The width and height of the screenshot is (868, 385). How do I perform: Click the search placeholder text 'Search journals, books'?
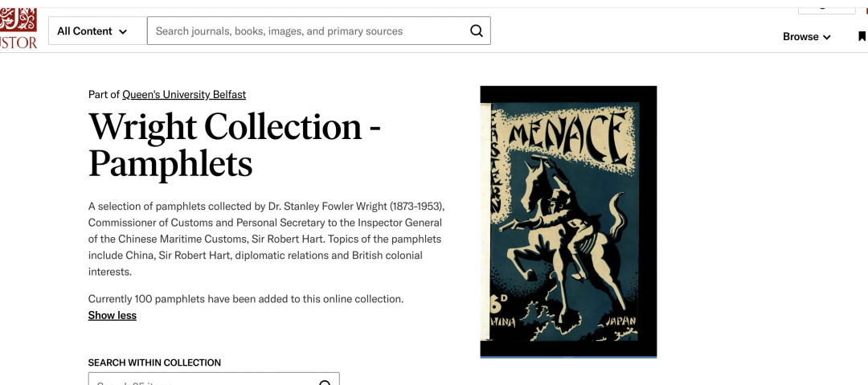point(279,31)
